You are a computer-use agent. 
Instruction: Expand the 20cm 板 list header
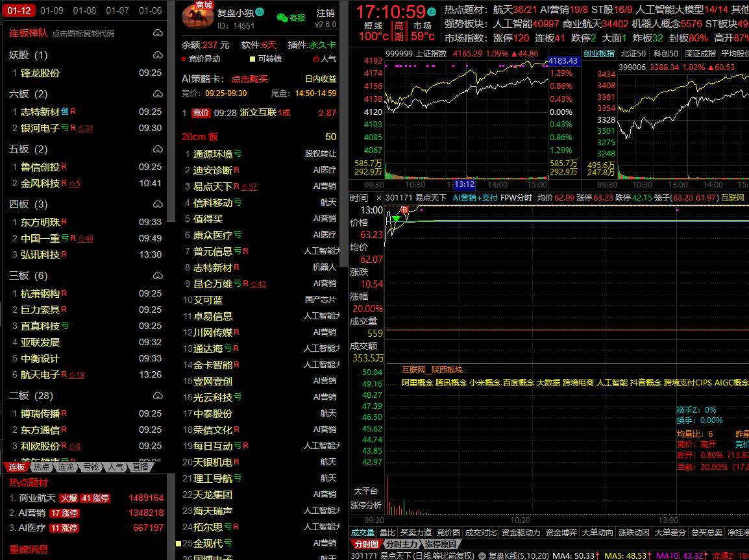coord(201,137)
